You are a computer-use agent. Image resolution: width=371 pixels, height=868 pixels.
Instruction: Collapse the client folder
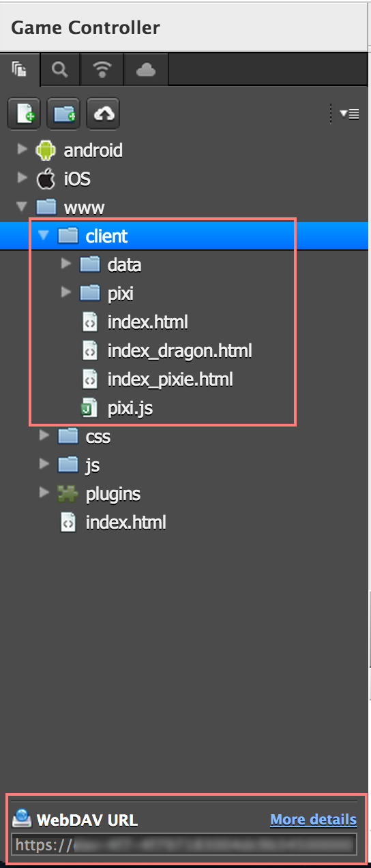coord(44,235)
